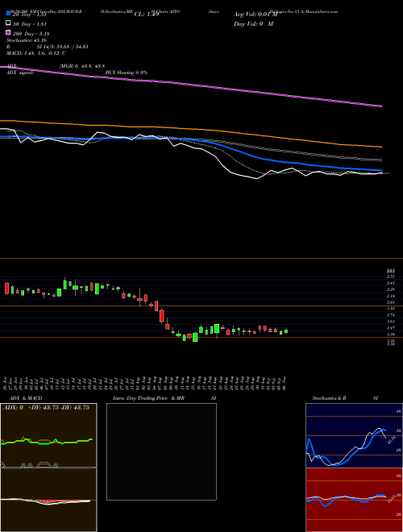
Task: Select the 'MACD: 1.48, 1.6, -0.12 C' line
Action: pos(36,53)
